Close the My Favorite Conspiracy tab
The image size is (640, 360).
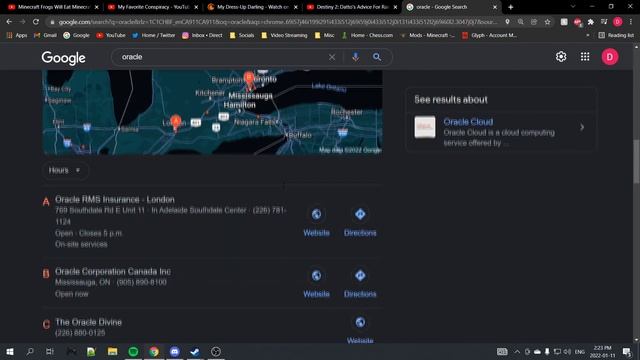point(196,7)
